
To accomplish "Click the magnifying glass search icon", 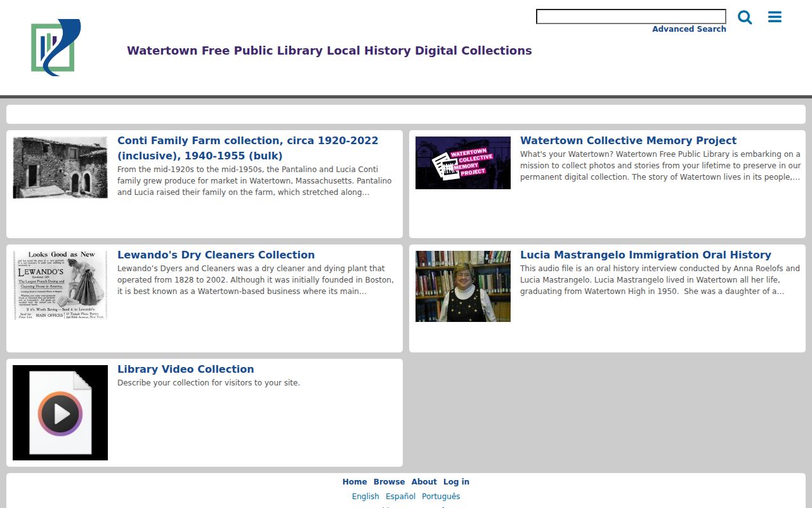I will click(745, 17).
